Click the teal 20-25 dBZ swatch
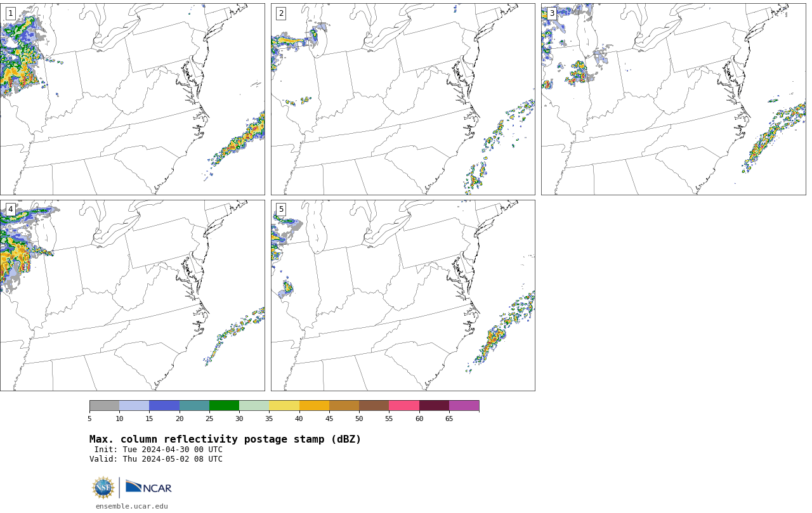The image size is (812, 513). tap(194, 406)
